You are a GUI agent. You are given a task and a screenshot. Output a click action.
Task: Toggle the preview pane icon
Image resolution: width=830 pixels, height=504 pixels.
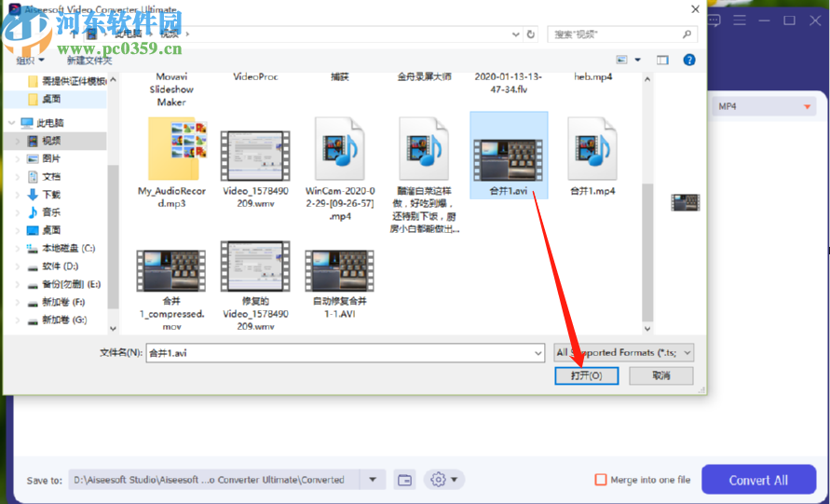(662, 60)
